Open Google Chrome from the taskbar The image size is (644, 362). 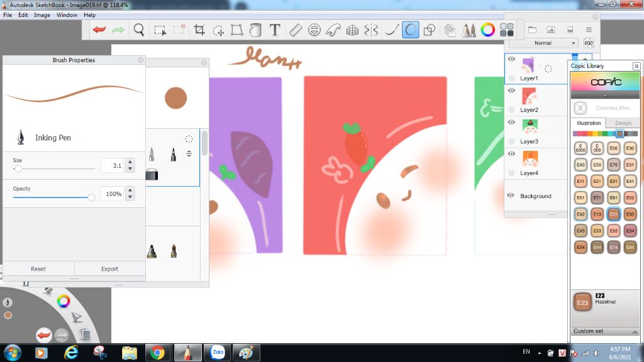tap(157, 353)
